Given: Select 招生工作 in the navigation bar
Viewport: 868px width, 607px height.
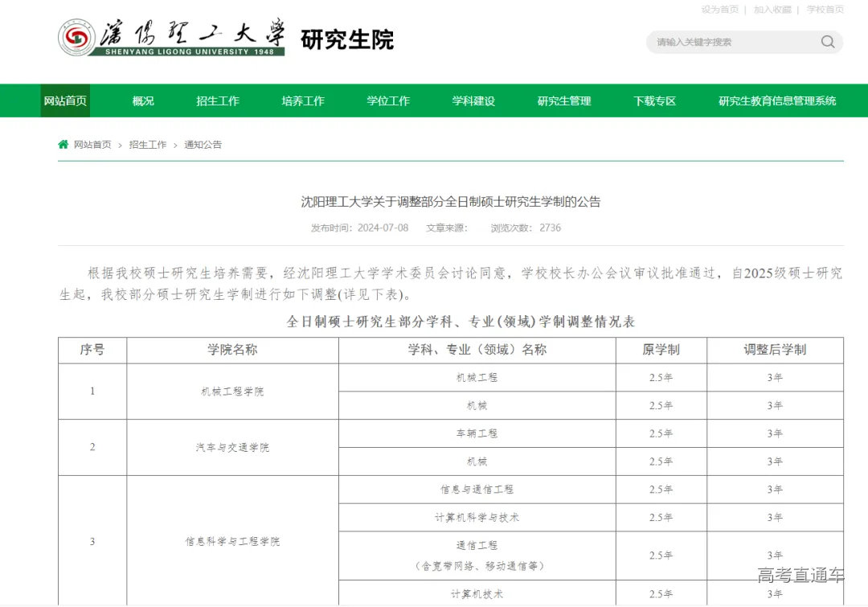Looking at the screenshot, I should click(217, 100).
